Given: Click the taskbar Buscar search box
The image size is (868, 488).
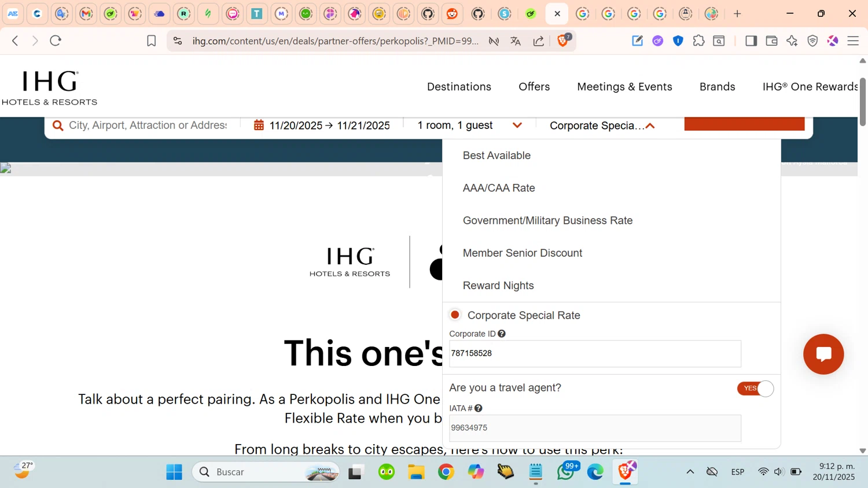Looking at the screenshot, I should (x=266, y=472).
